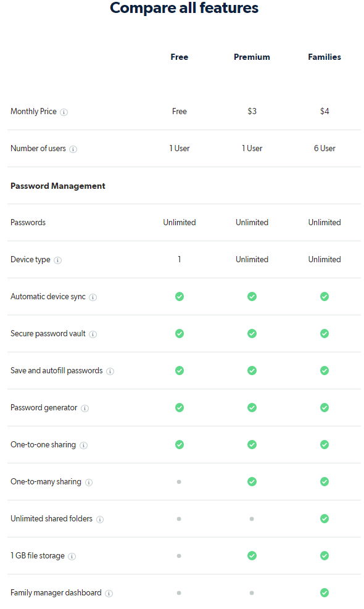
Task: Click the Secure password vault info icon
Action: 93,334
